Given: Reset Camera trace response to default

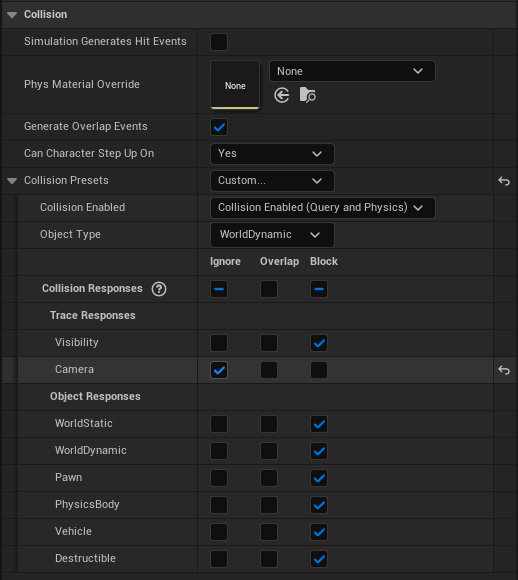Looking at the screenshot, I should 504,370.
